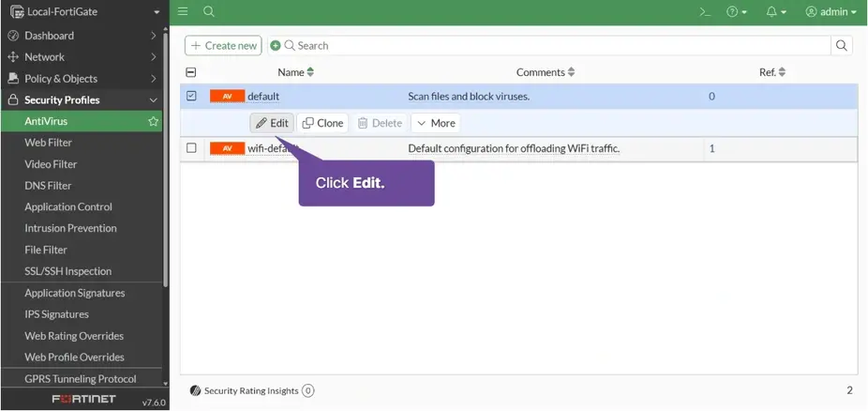Viewport: 868px width, 411px height.
Task: Open the CLI console icon
Action: [x=705, y=11]
